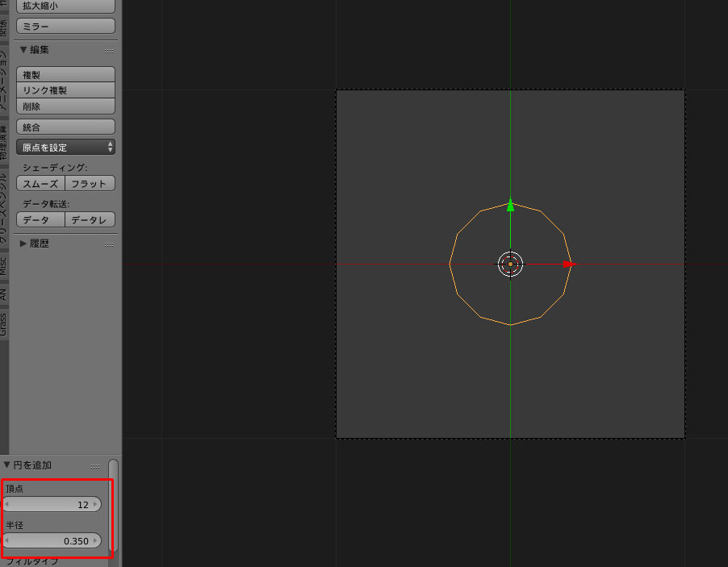Decrease 半径 value with left arrow

(6, 540)
